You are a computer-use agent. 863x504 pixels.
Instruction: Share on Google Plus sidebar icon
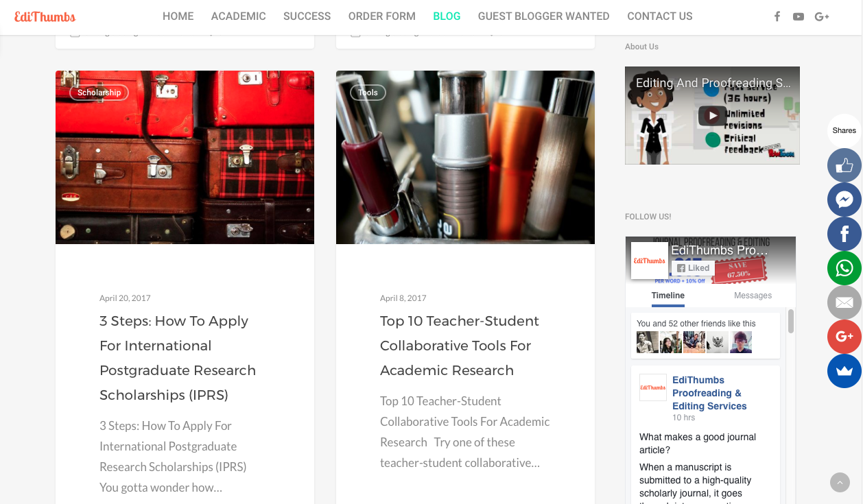(844, 337)
